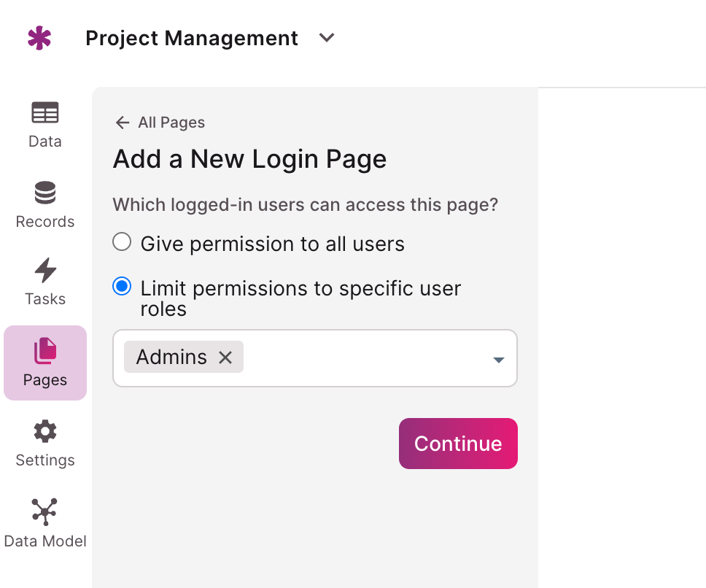Select Give permission to all users
706x588 pixels.
[122, 242]
